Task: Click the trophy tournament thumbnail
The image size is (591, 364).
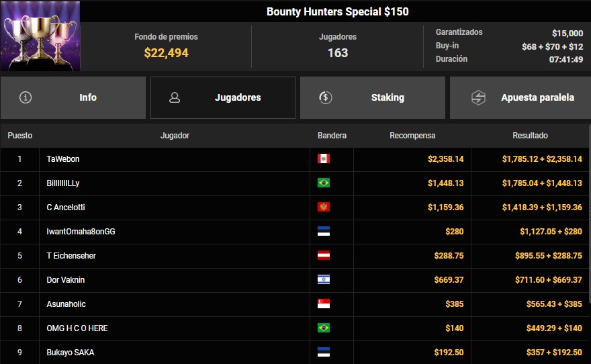Action: point(40,36)
